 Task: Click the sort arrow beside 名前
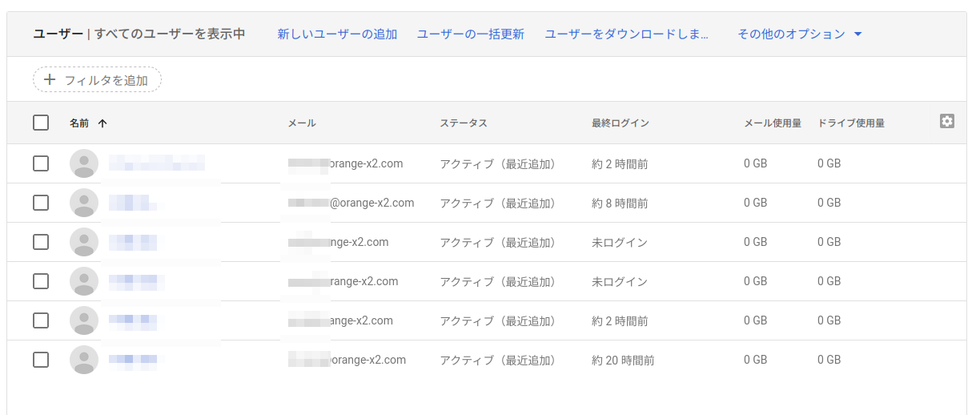[x=102, y=123]
